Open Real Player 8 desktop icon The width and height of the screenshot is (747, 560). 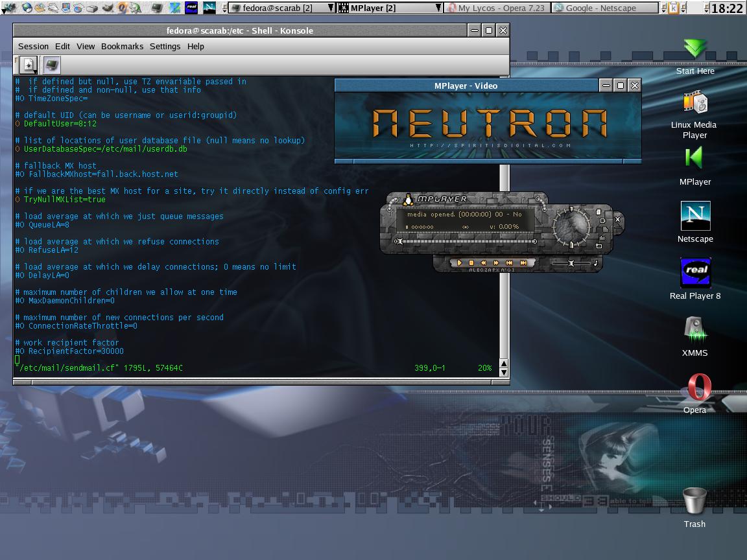pos(696,272)
